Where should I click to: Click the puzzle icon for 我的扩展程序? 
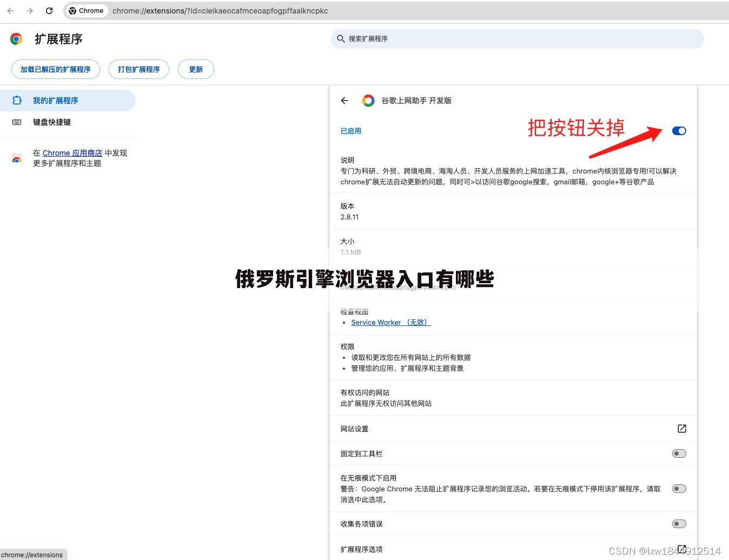pos(17,101)
